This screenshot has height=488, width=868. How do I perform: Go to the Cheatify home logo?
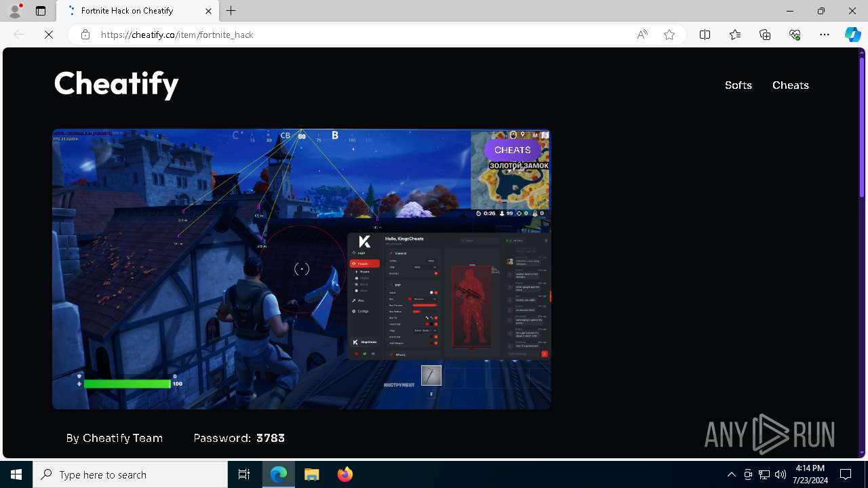[x=116, y=85]
